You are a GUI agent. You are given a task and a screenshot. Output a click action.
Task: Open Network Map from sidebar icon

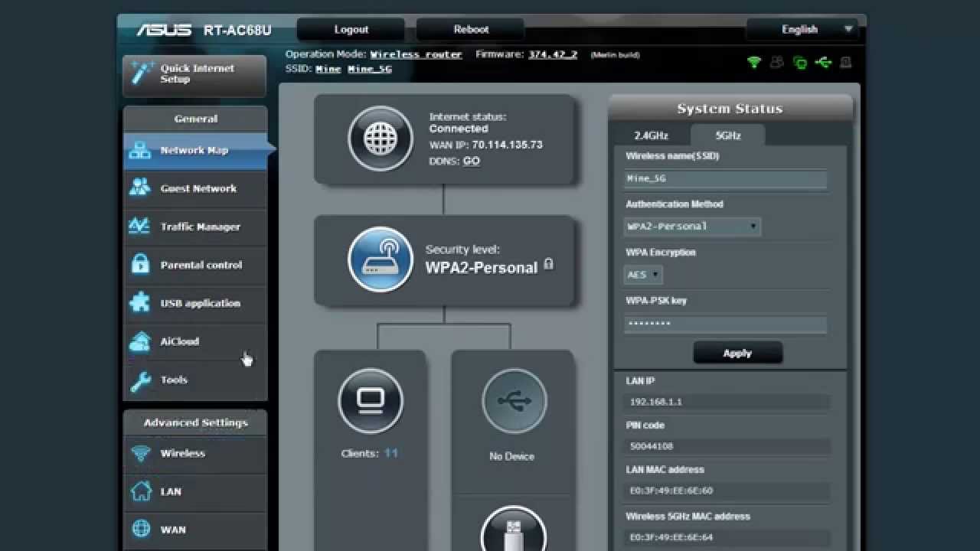(140, 151)
